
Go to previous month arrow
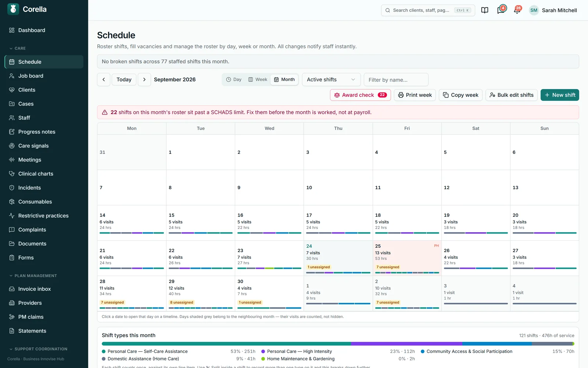pos(104,79)
